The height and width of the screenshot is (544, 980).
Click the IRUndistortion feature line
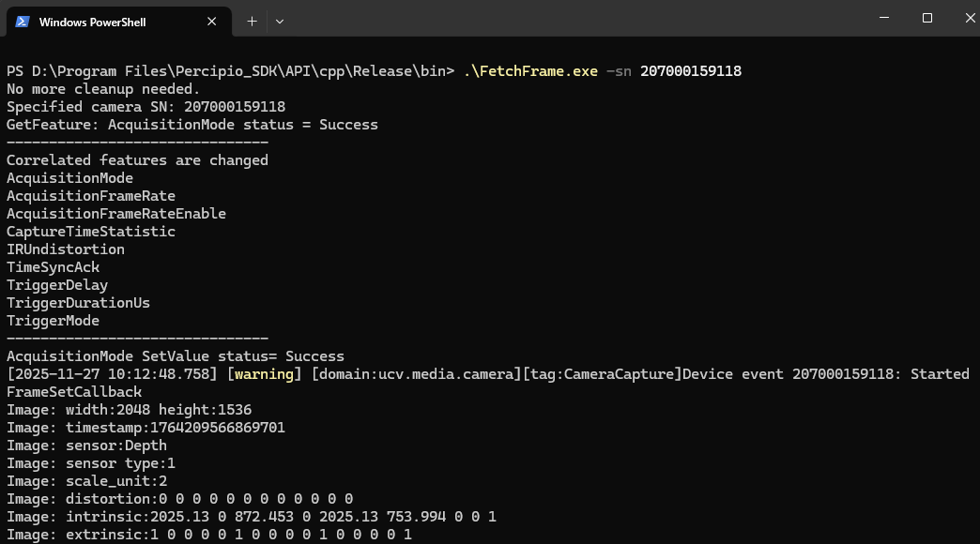65,249
